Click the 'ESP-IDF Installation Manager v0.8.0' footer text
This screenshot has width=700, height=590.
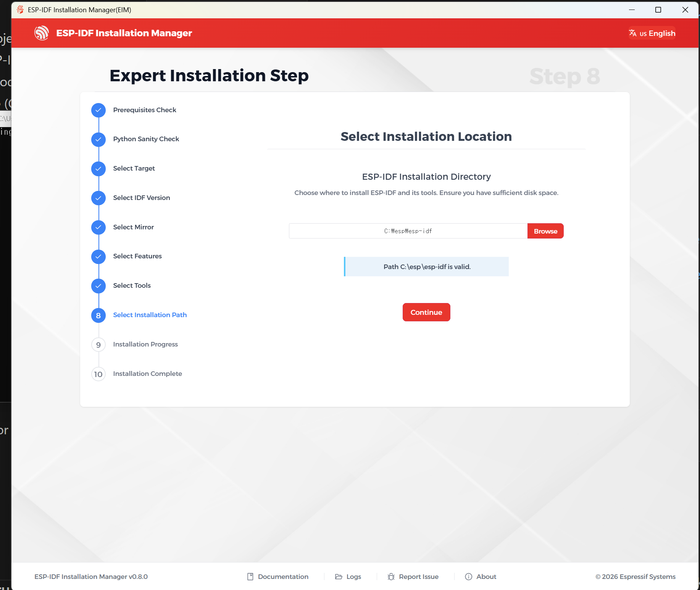click(91, 577)
